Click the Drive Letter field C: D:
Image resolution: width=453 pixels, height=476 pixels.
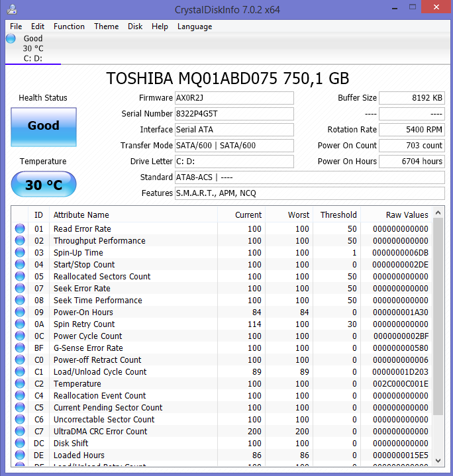point(234,161)
